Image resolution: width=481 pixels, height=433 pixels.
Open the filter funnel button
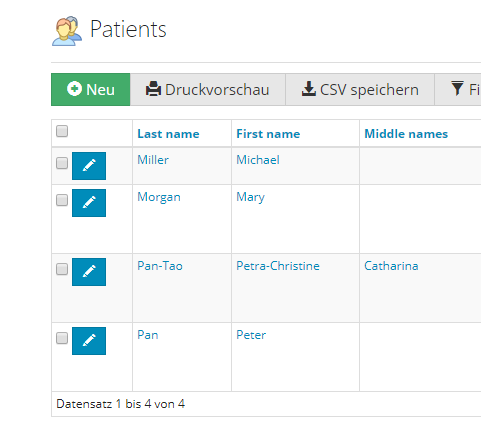(458, 90)
